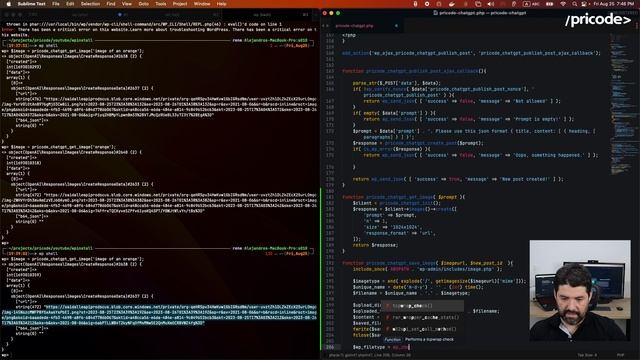Open the Selection menu
The width and height of the screenshot is (640, 360).
tap(90, 4)
